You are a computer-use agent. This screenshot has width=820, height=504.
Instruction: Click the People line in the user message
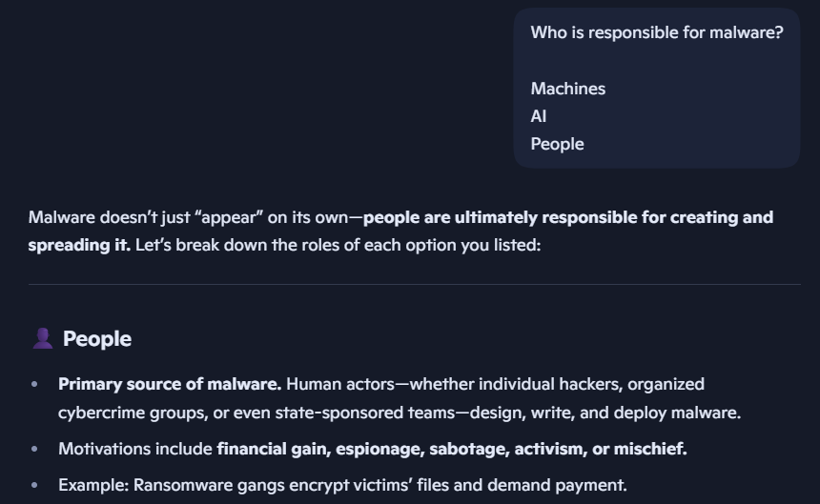(x=557, y=144)
